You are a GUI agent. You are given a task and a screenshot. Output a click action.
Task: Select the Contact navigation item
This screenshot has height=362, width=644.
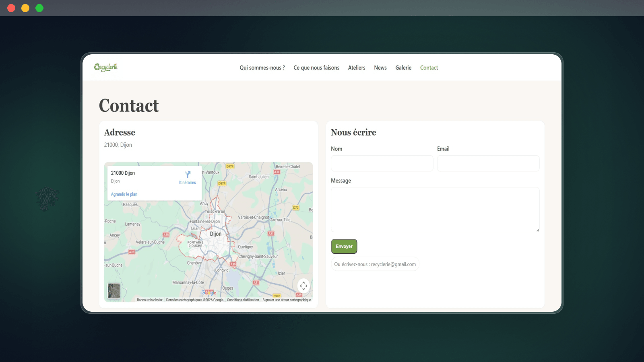(x=429, y=68)
